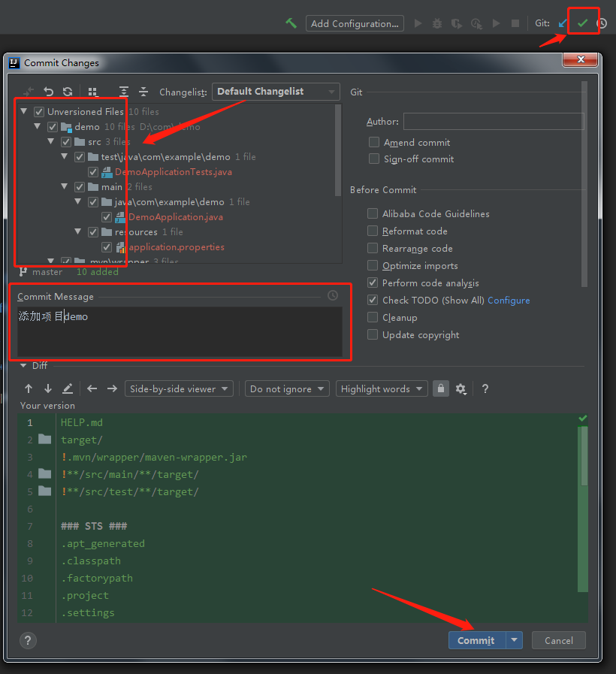Image resolution: width=616 pixels, height=674 pixels.
Task: Click the Cancel button
Action: coord(558,640)
